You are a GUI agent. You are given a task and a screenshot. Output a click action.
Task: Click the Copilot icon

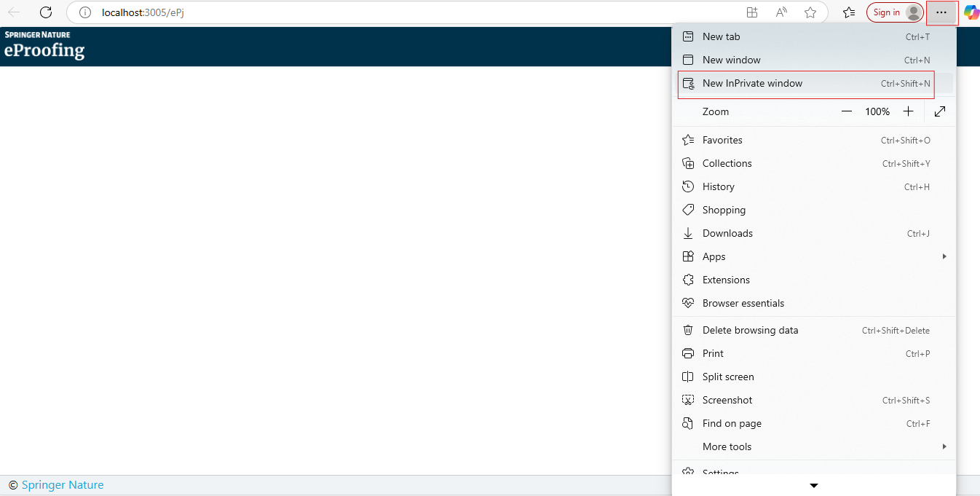[971, 12]
